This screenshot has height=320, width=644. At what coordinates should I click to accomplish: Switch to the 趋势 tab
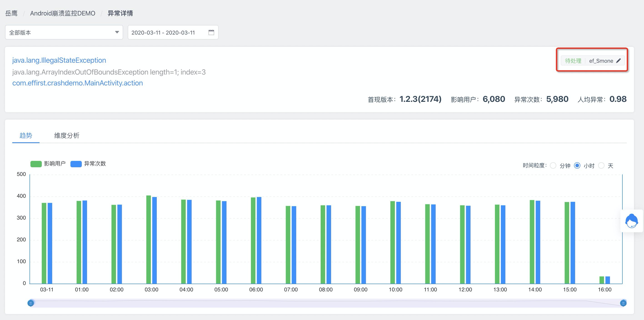(x=26, y=135)
